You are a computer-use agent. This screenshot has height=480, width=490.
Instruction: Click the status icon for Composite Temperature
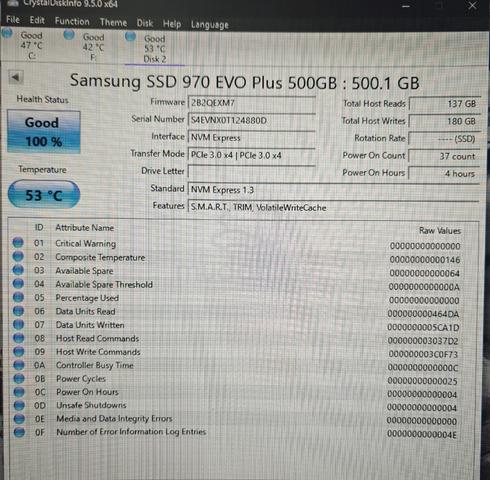[x=18, y=256]
